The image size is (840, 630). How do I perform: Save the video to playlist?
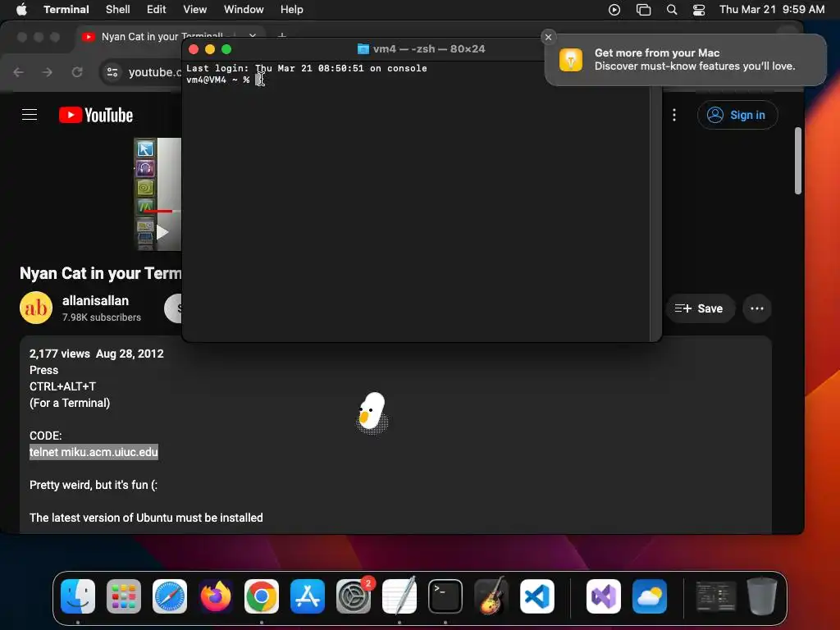point(699,308)
